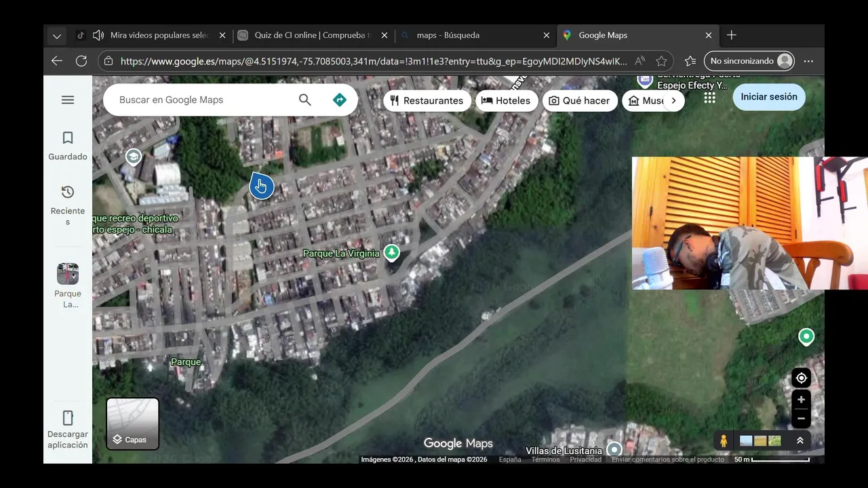Viewport: 868px width, 488px height.
Task: Filter map by Hoteles
Action: point(507,100)
